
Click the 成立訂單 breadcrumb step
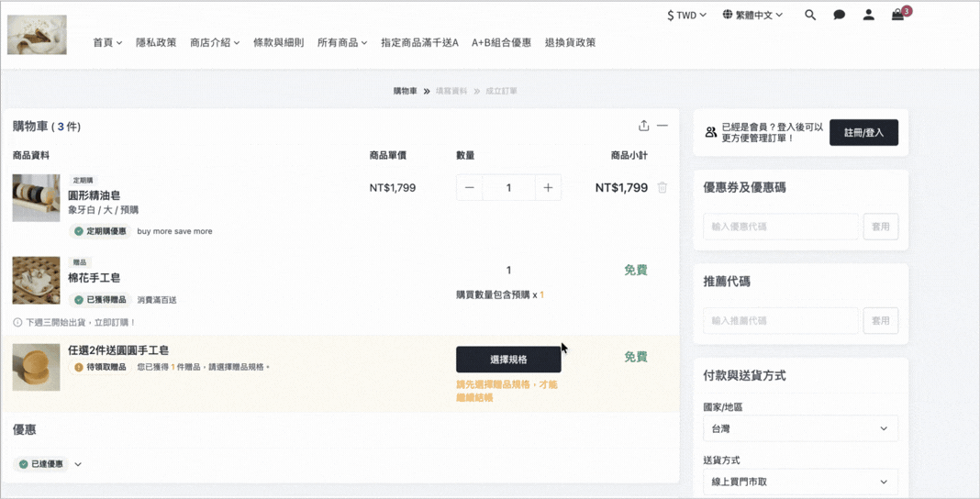[501, 91]
